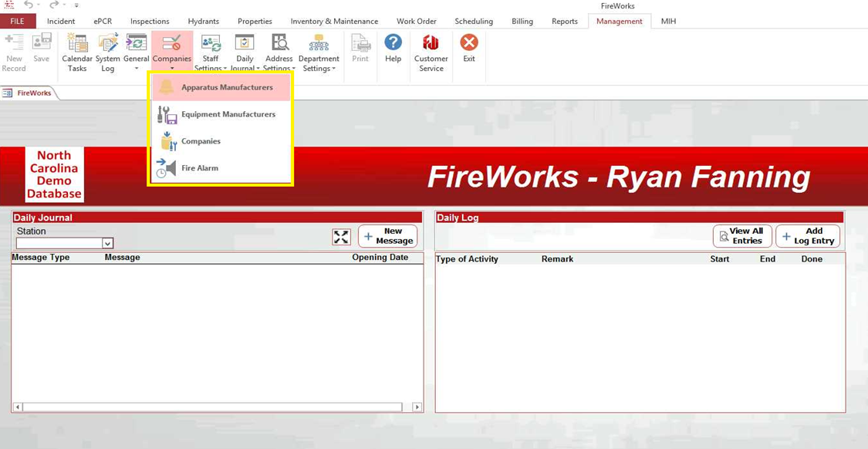Open Calendar Tasks
868x449 pixels.
(x=77, y=52)
